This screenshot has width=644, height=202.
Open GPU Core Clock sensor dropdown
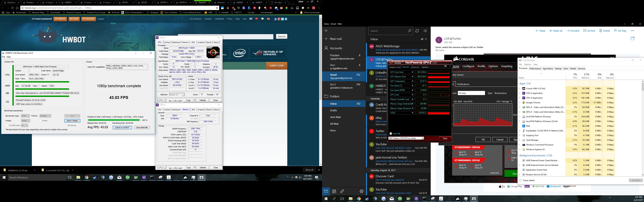[412, 72]
